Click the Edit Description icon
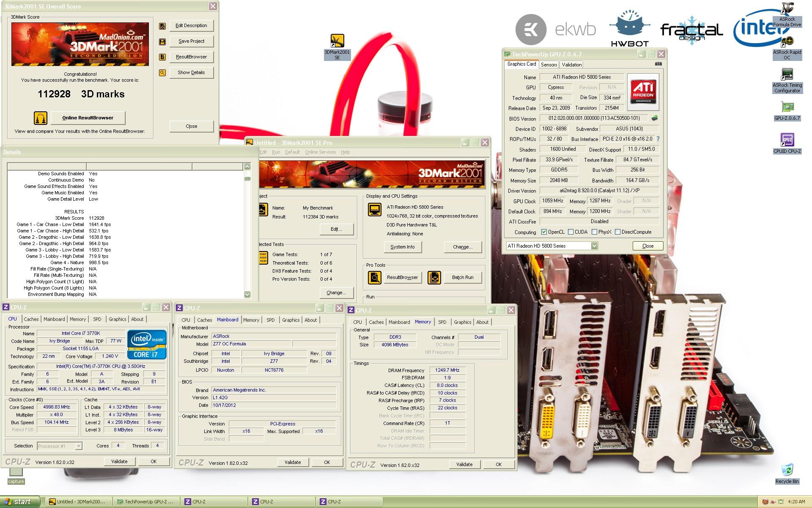Image resolution: width=812 pixels, height=508 pixels. 162,26
